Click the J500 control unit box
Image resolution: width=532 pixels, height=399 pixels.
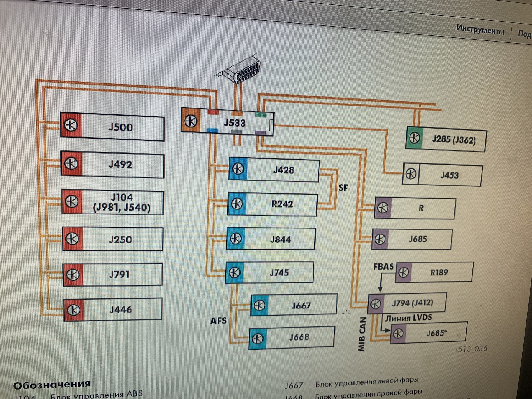(x=112, y=127)
